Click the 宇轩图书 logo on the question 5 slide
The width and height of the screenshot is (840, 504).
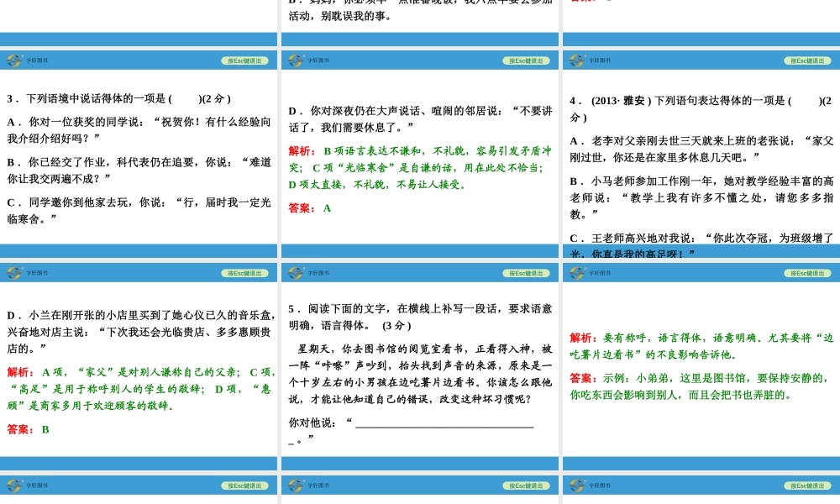click(308, 273)
